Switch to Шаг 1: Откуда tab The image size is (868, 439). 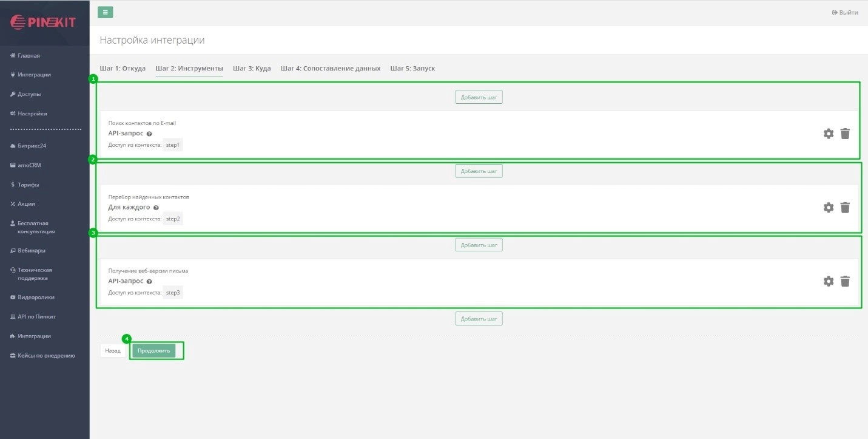click(123, 69)
